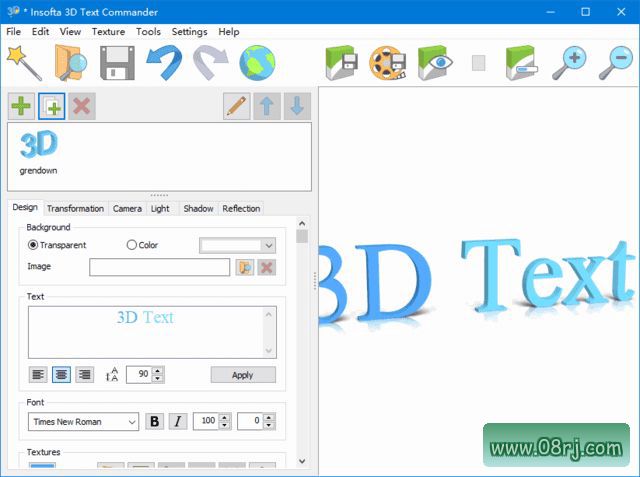Open the Edit menu
This screenshot has height=477, width=640.
pos(40,32)
